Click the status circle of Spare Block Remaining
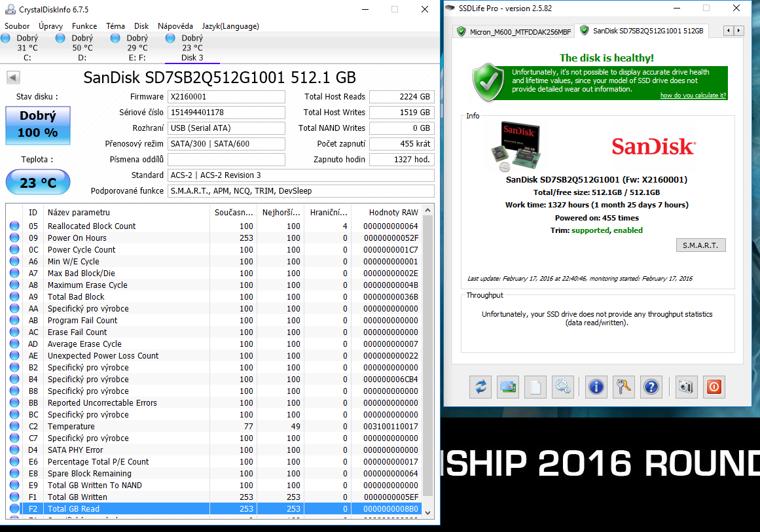 click(x=14, y=473)
